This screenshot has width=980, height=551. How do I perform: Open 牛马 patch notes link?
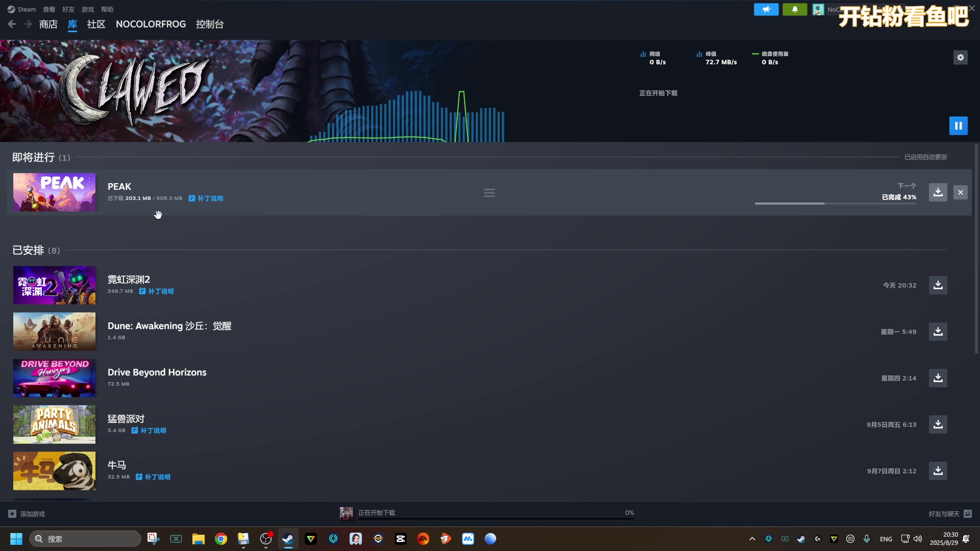153,477
